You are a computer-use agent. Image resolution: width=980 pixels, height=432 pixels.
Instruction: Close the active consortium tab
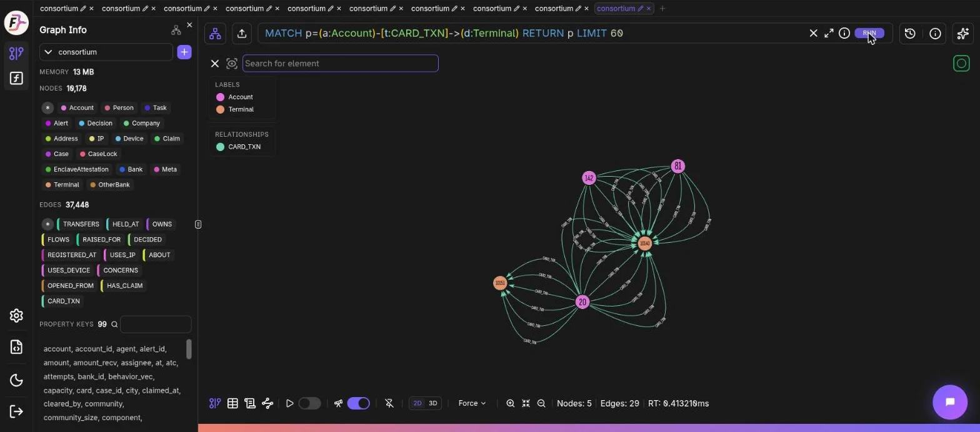[x=649, y=8]
